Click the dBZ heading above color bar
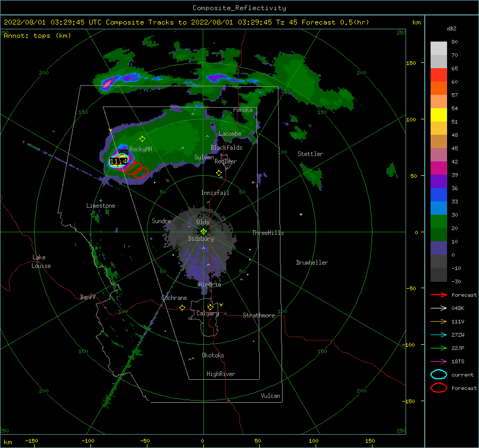Image resolution: width=479 pixels, height=448 pixels. [x=451, y=29]
